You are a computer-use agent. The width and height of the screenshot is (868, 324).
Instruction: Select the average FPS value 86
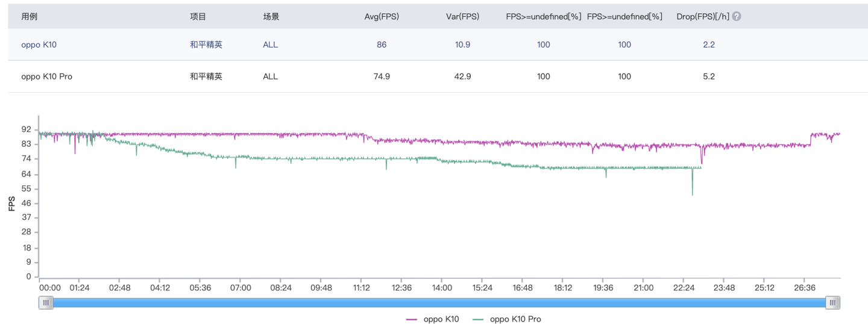coord(382,45)
